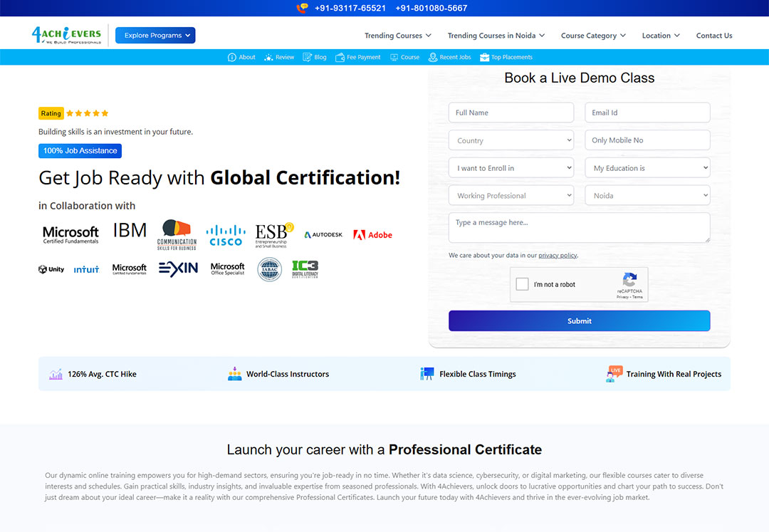Open the privacy policy link
The width and height of the screenshot is (769, 532).
pos(558,256)
